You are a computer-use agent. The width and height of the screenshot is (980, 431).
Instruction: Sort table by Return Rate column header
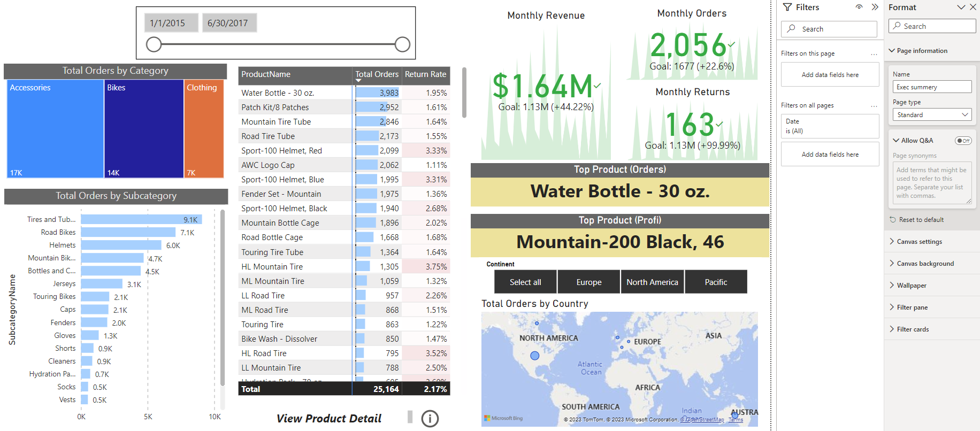click(x=425, y=74)
